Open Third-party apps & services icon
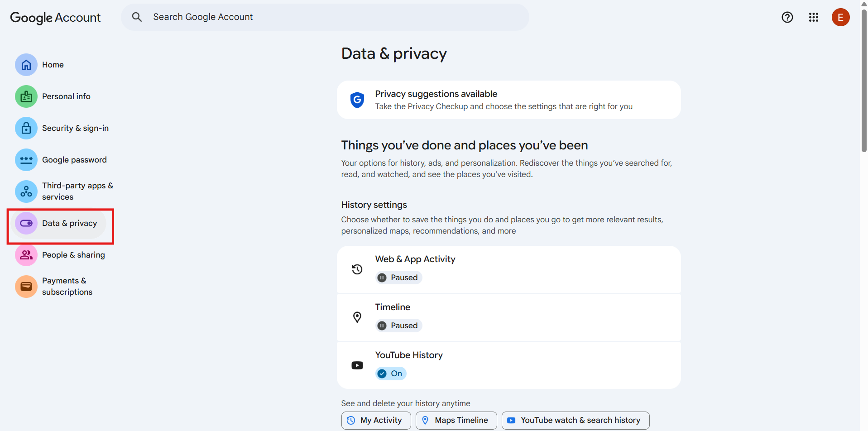 (26, 192)
